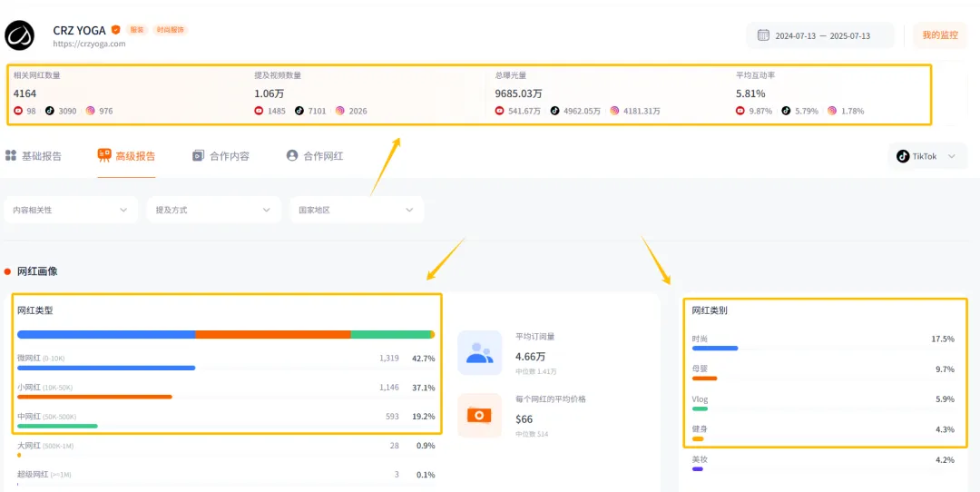980x492 pixels.
Task: Expand the 提及方式 filter dropdown
Action: click(x=213, y=210)
